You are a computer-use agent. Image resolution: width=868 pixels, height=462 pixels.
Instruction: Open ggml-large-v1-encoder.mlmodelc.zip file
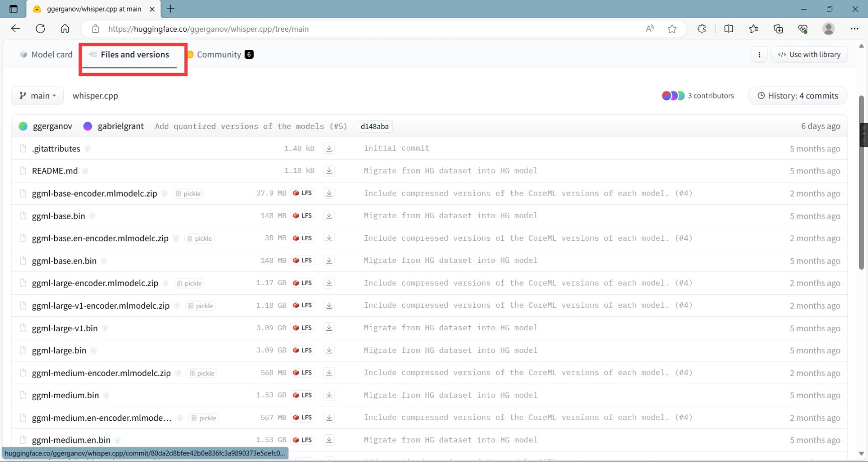click(100, 305)
